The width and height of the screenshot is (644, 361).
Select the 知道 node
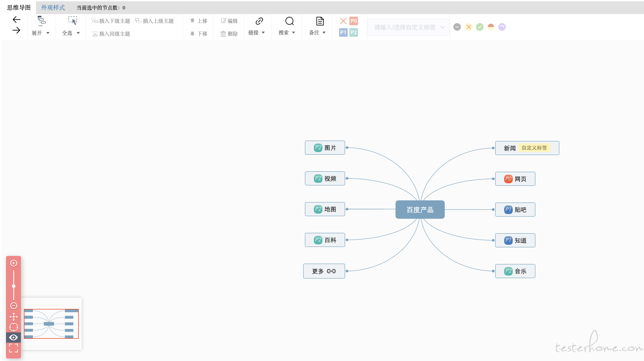click(x=515, y=241)
